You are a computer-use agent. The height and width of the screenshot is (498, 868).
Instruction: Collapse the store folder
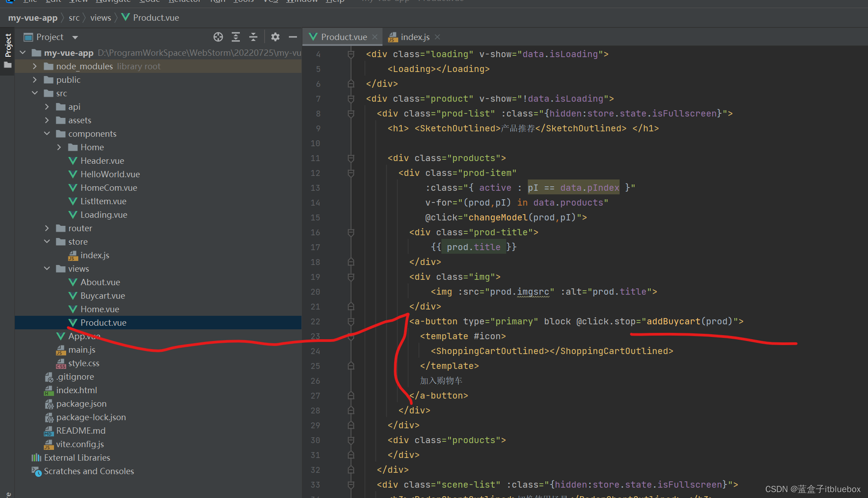point(47,242)
